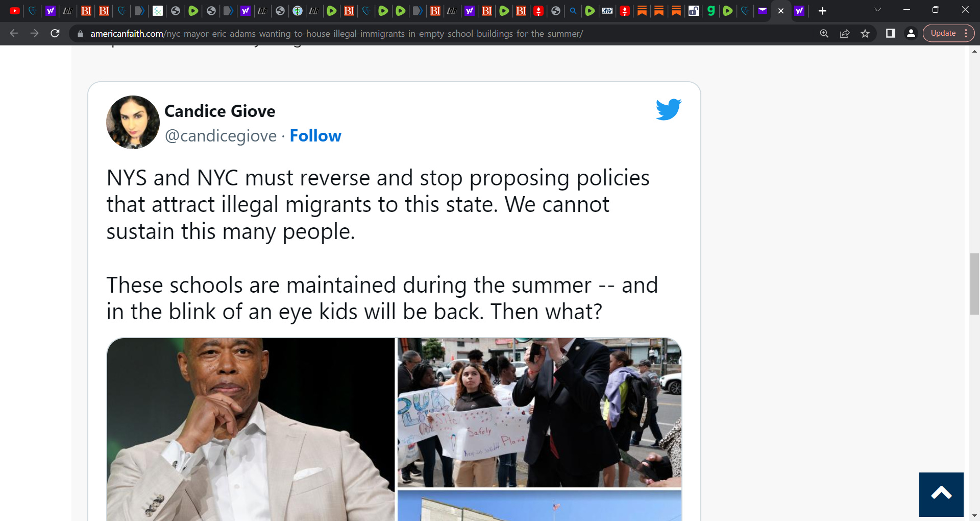Switch to the YouTube tab
Viewport: 980px width, 521px height.
tap(15, 11)
